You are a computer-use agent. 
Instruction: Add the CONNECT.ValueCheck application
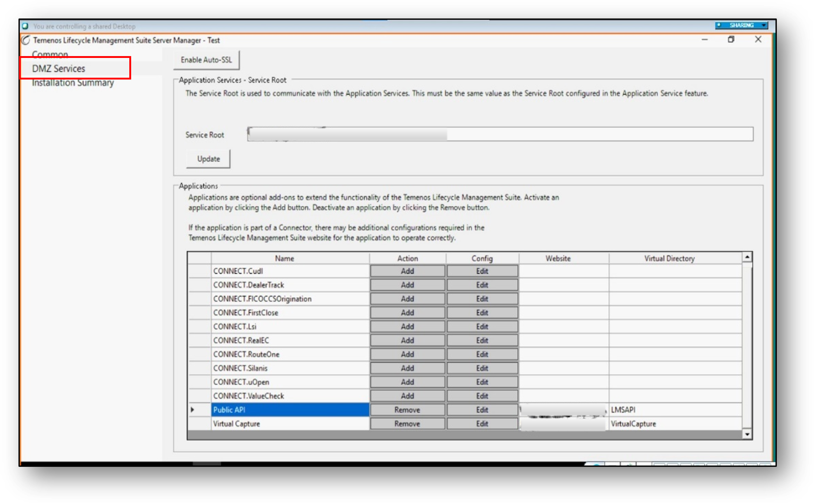[x=407, y=396]
